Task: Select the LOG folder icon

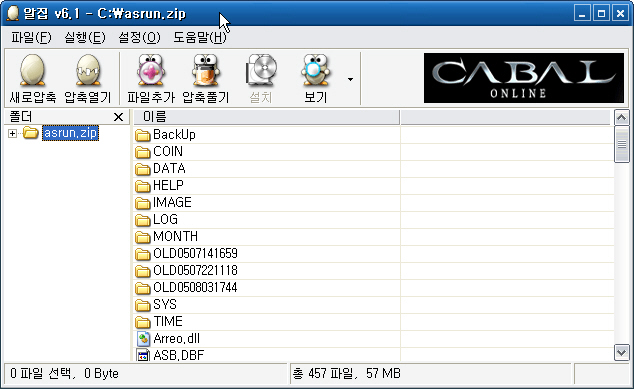Action: pos(142,220)
